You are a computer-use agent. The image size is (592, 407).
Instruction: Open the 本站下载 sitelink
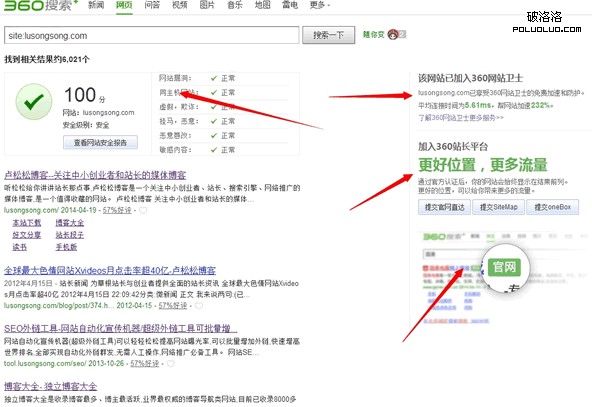[x=27, y=223]
